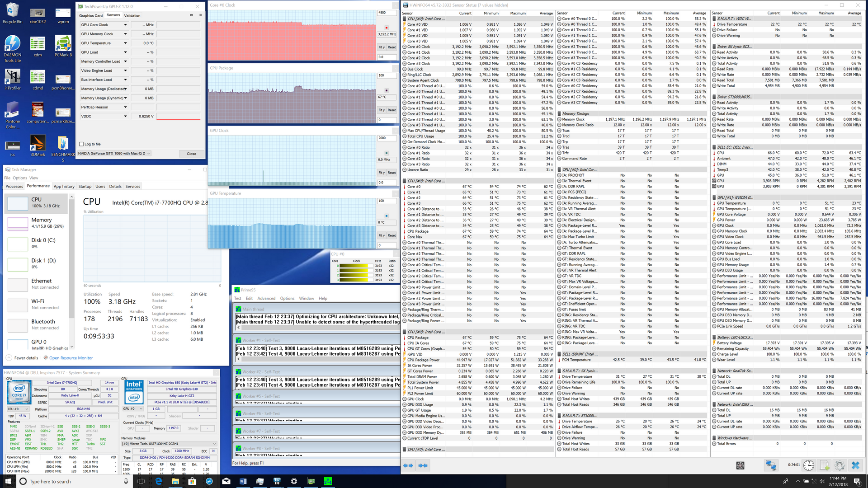Screen dimensions: 868x488
Task: Click HWiNFO left expand arrows icon
Action: click(x=408, y=465)
